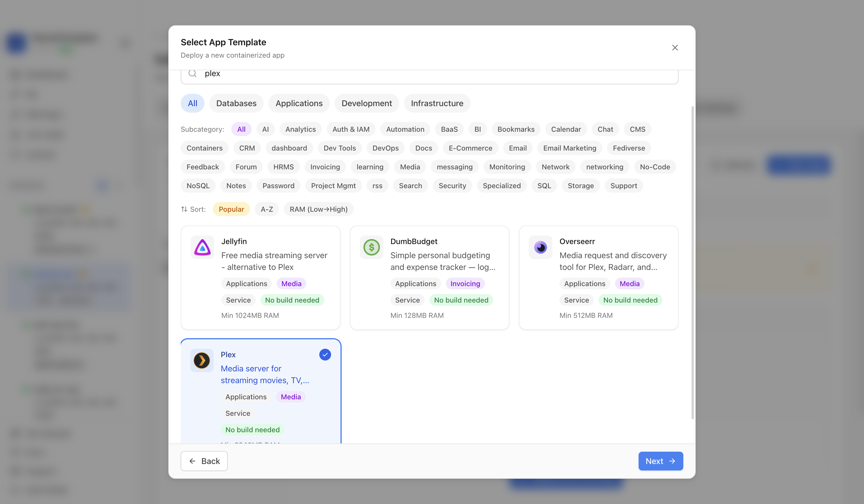Click the search magnifier icon
864x504 pixels.
[x=193, y=73]
